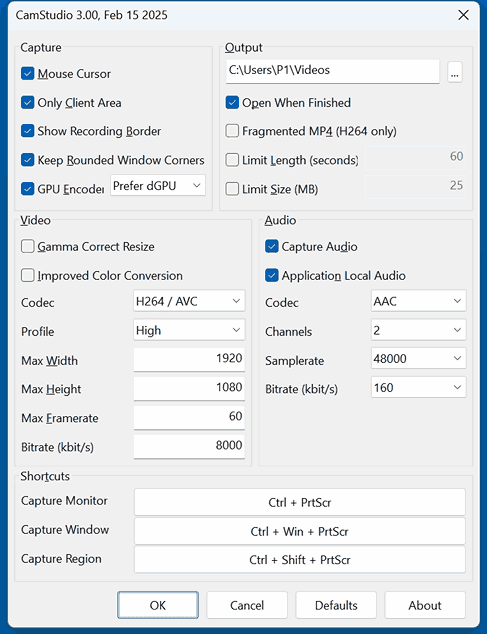The height and width of the screenshot is (634, 487).
Task: Check Gamma Correct Resize option
Action: point(28,246)
